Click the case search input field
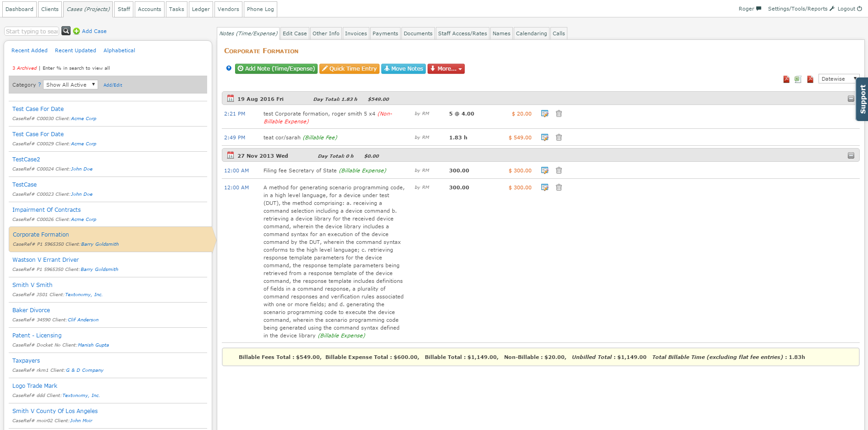Viewport: 868px width, 430px height. point(32,31)
